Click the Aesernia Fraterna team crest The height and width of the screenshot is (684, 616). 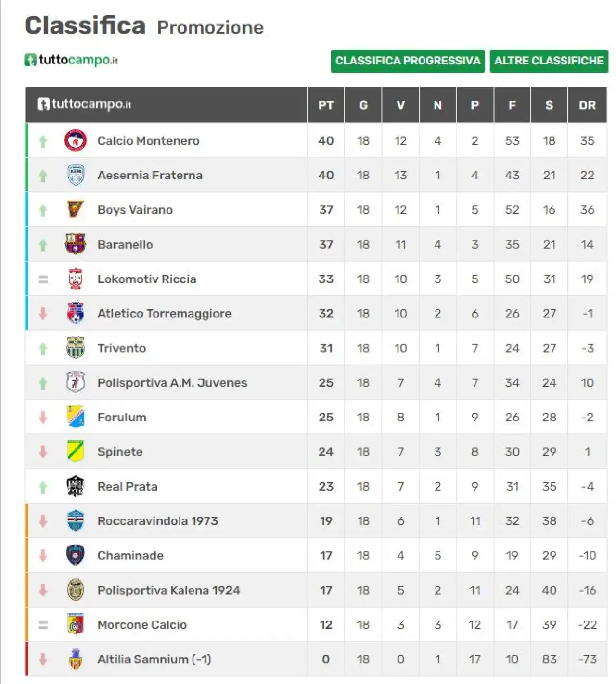[x=76, y=175]
